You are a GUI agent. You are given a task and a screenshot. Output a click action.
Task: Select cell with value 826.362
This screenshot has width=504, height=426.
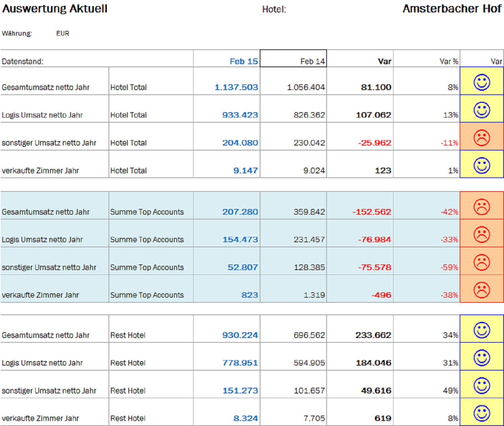293,109
